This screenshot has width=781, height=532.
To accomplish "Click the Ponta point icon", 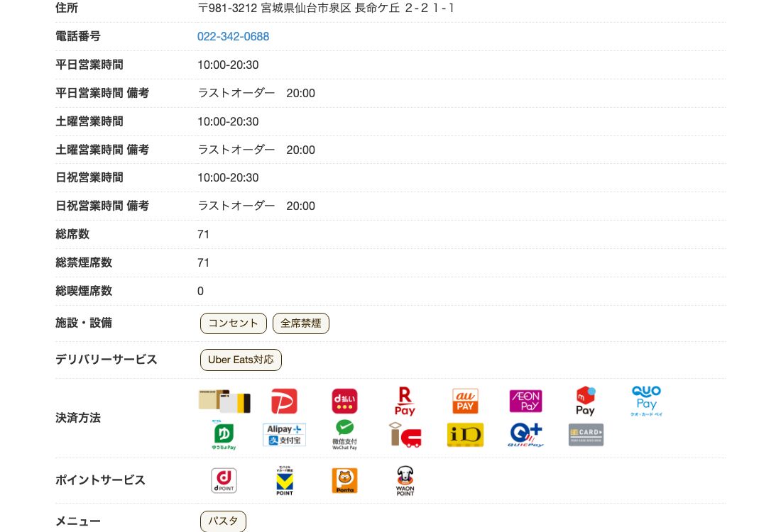I will point(344,481).
